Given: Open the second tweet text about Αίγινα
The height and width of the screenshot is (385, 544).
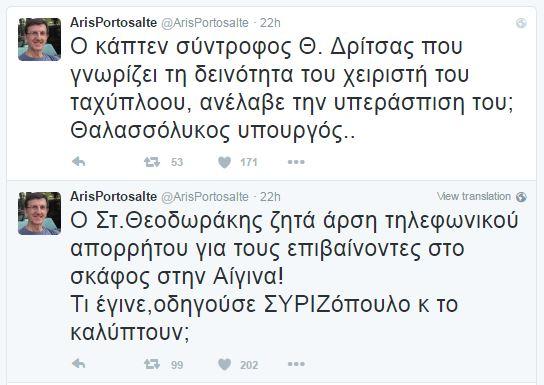Looking at the screenshot, I should pos(294,276).
